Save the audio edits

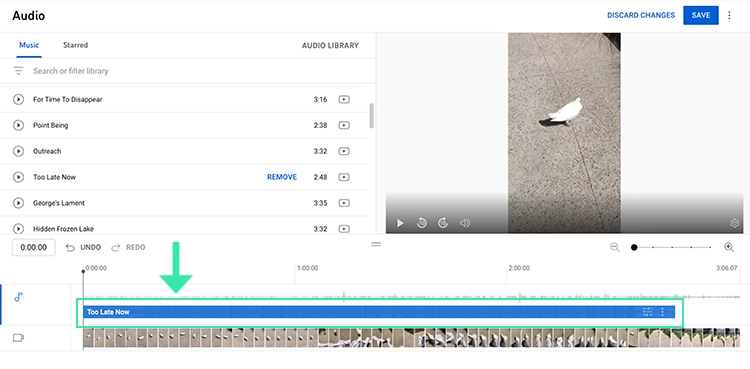pyautogui.click(x=701, y=15)
